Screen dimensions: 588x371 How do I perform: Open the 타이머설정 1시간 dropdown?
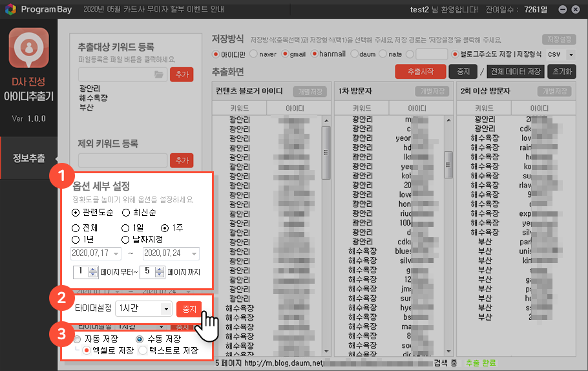point(166,308)
